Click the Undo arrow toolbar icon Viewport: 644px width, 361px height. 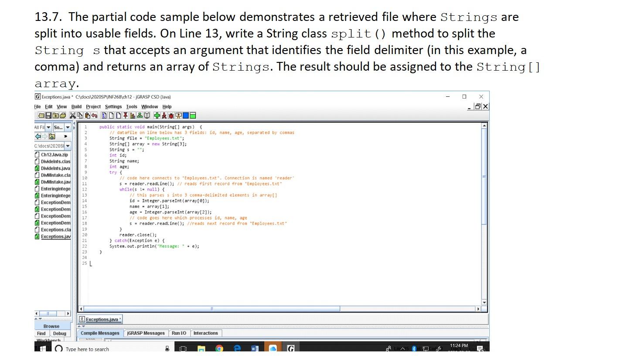(94, 116)
